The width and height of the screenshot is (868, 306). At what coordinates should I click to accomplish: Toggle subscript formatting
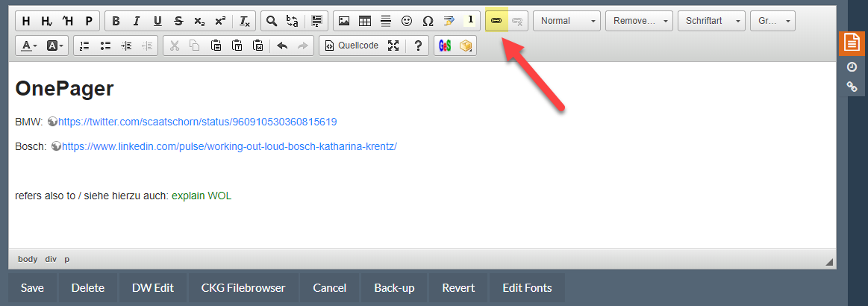[199, 21]
